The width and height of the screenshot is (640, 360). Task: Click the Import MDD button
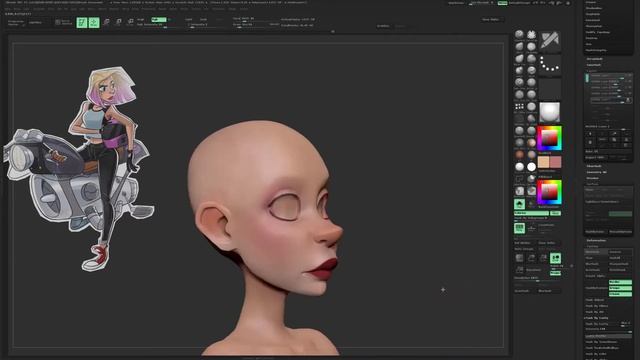pos(595,158)
